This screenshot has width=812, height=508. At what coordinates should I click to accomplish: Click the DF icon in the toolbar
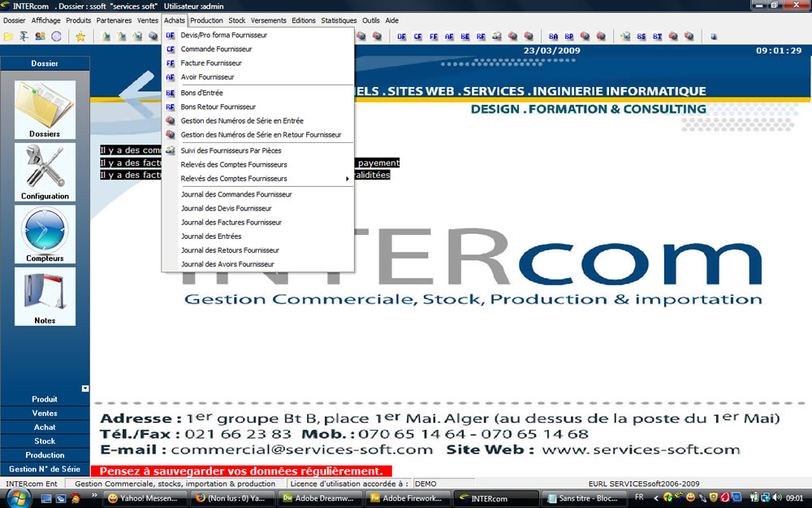[401, 37]
